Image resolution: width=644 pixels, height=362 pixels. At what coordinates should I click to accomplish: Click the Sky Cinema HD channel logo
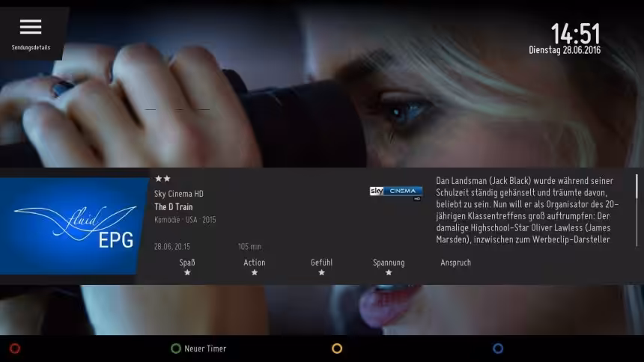pyautogui.click(x=395, y=193)
